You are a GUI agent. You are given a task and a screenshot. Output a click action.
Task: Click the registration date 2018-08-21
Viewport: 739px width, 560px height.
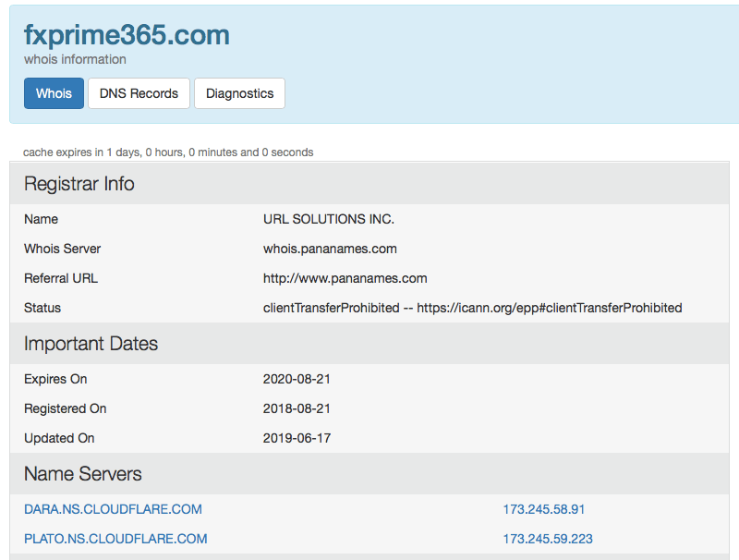297,408
